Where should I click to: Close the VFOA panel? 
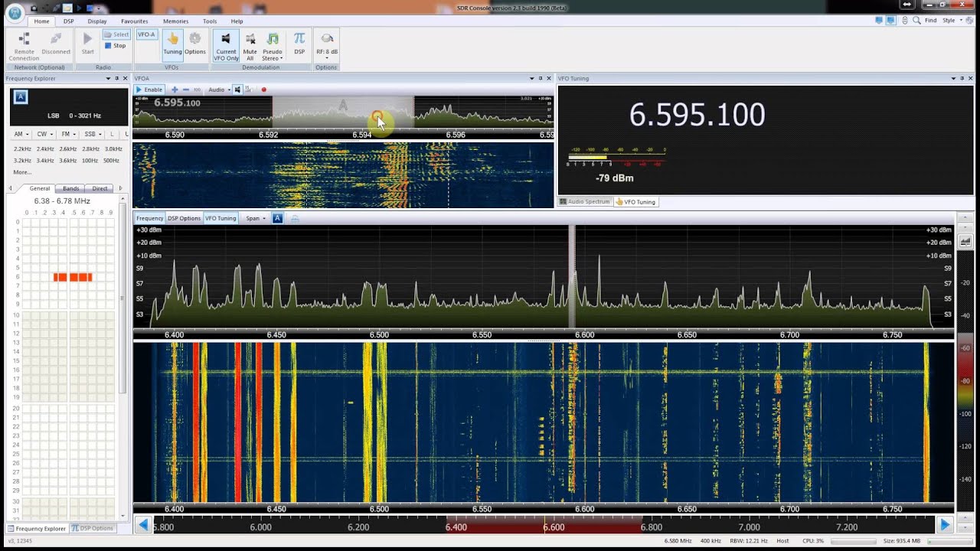(549, 78)
